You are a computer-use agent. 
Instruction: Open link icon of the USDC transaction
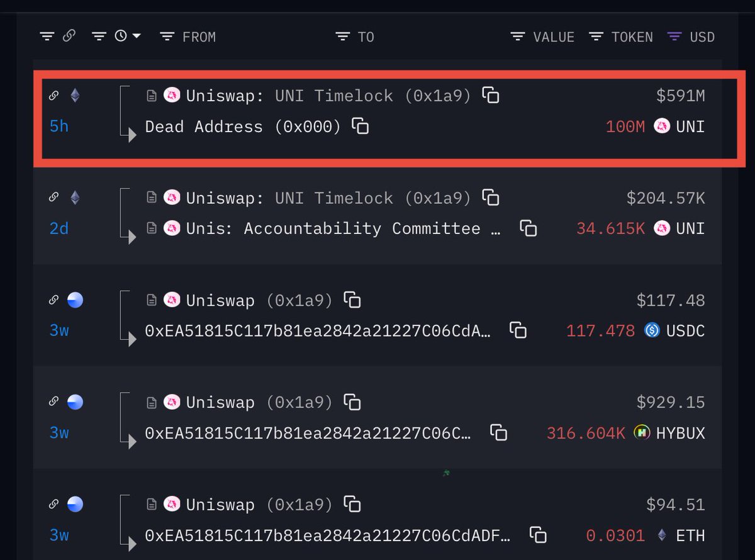tap(54, 300)
